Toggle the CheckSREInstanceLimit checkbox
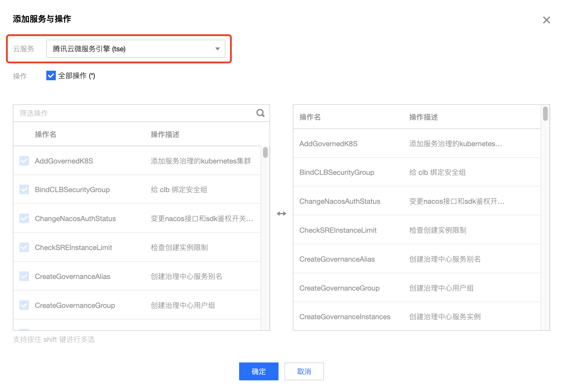The width and height of the screenshot is (563, 392). click(x=24, y=247)
